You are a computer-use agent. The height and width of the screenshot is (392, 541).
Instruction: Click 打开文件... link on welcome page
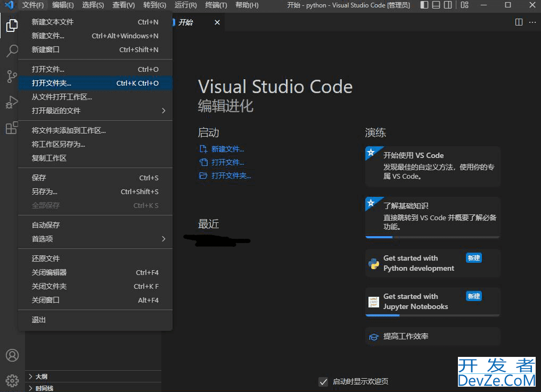tap(228, 162)
